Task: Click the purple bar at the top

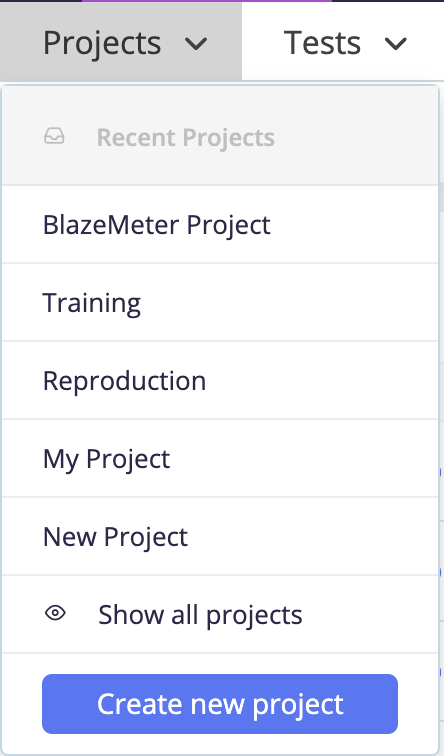Action: coord(207,1)
